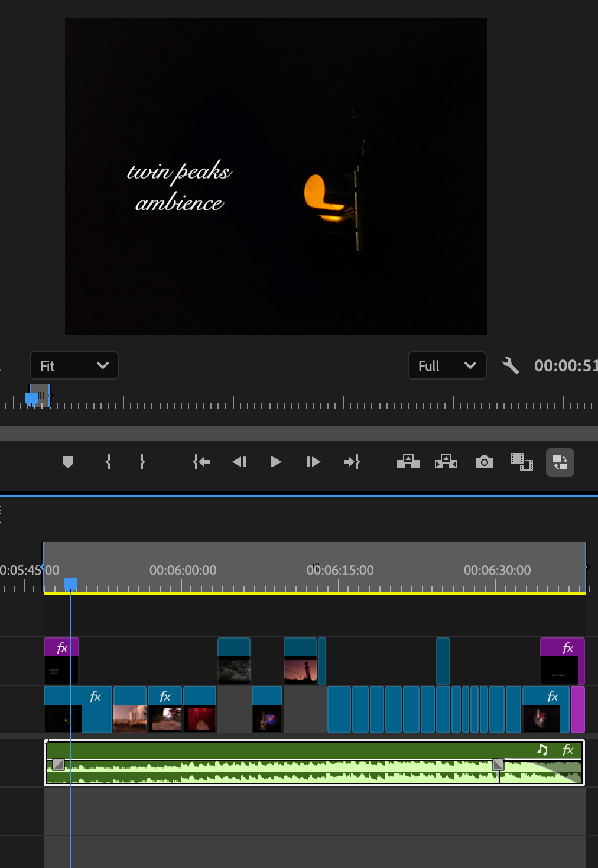Select the audio keyframe before the fade-out
Viewport: 598px width, 868px height.
pyautogui.click(x=498, y=765)
